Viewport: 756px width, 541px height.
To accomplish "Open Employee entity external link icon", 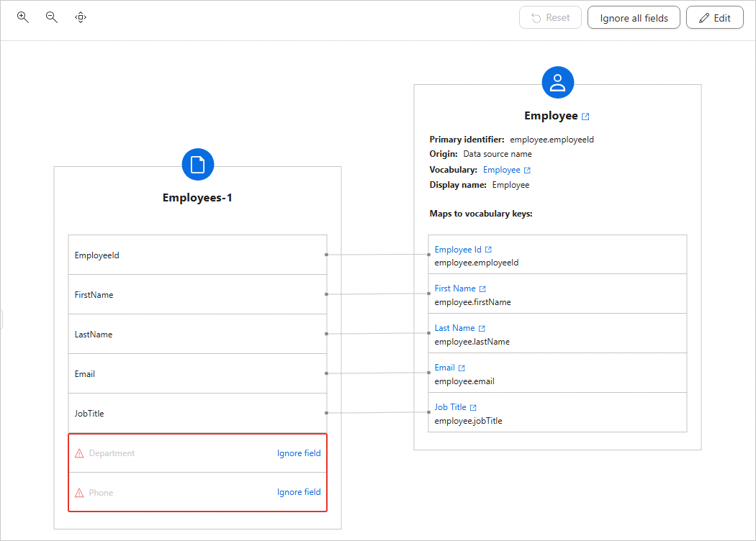I will tap(585, 117).
